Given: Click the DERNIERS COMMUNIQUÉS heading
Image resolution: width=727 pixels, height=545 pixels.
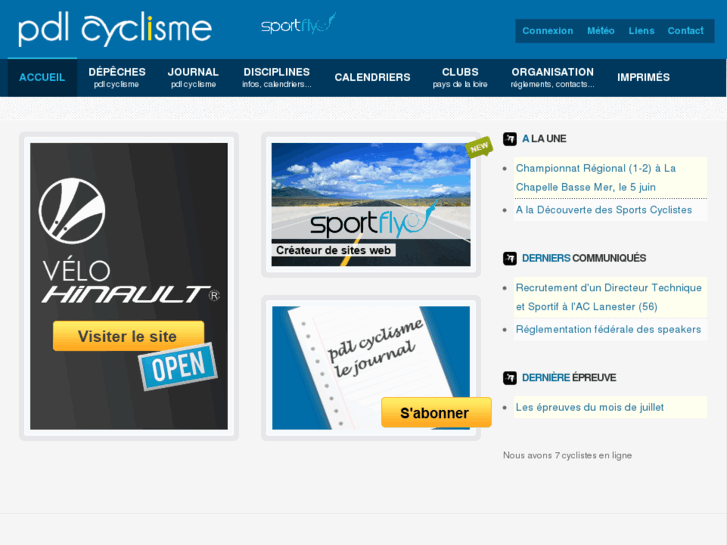Looking at the screenshot, I should point(584,258).
